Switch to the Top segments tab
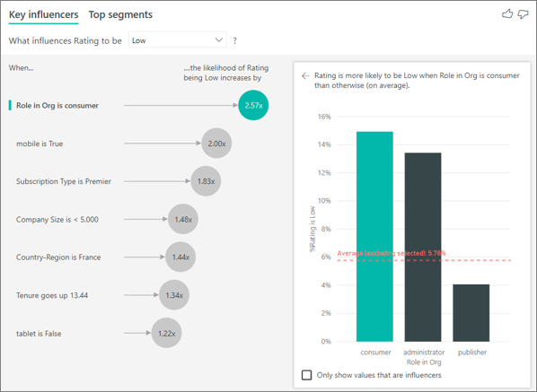 pyautogui.click(x=120, y=14)
